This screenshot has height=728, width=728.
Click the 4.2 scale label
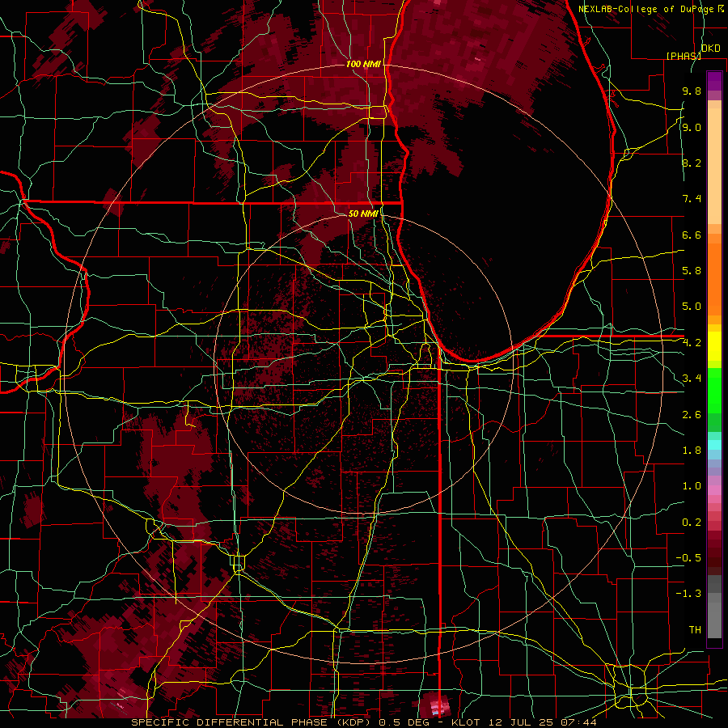pos(692,343)
